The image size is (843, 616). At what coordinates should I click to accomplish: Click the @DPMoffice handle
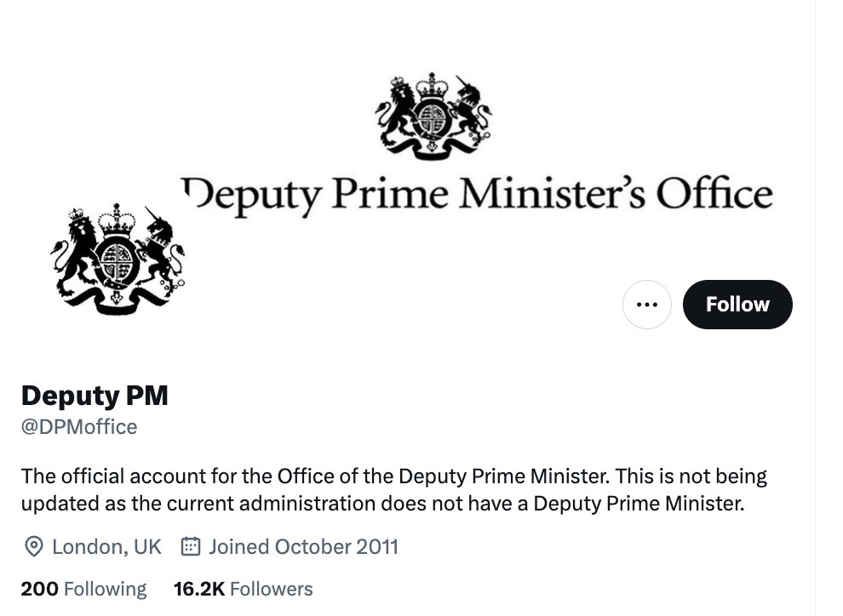click(x=79, y=426)
